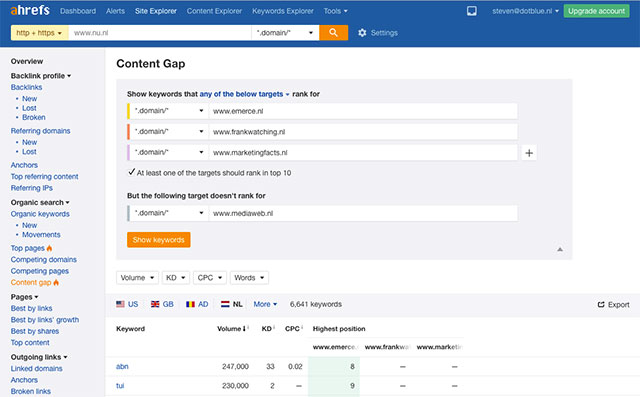This screenshot has width=640, height=397.
Task: Select the US flag country
Action: [x=127, y=304]
